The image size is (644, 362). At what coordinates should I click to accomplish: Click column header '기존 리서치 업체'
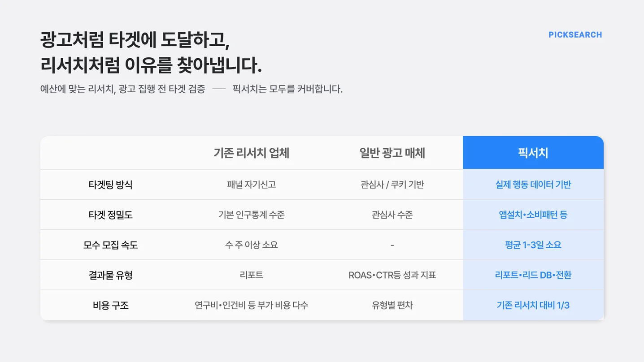pyautogui.click(x=252, y=153)
